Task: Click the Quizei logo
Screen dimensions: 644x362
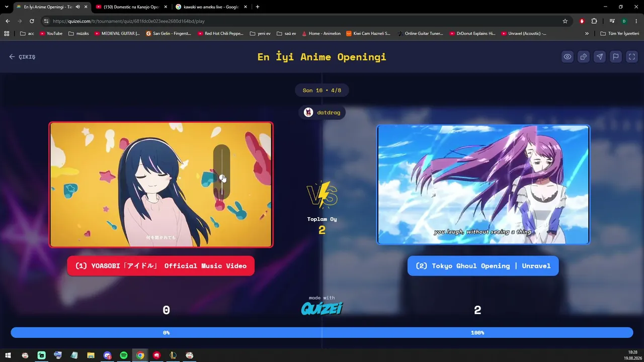Action: (322, 308)
